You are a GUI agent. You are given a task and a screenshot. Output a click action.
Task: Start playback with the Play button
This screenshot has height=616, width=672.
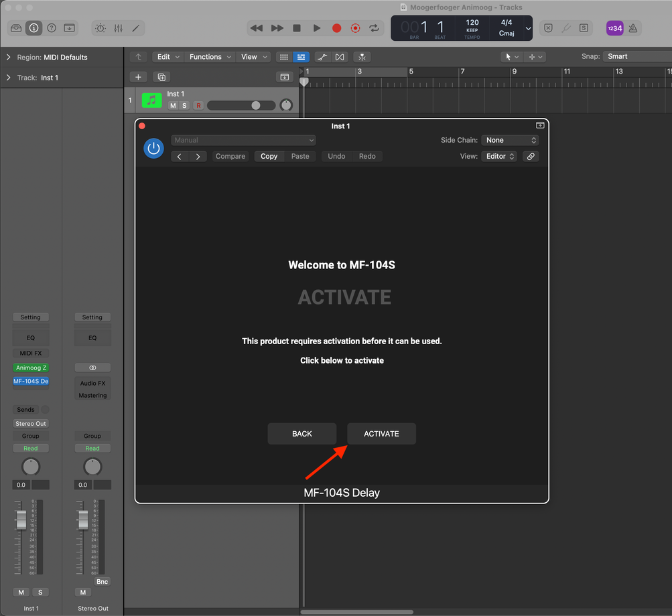tap(317, 28)
